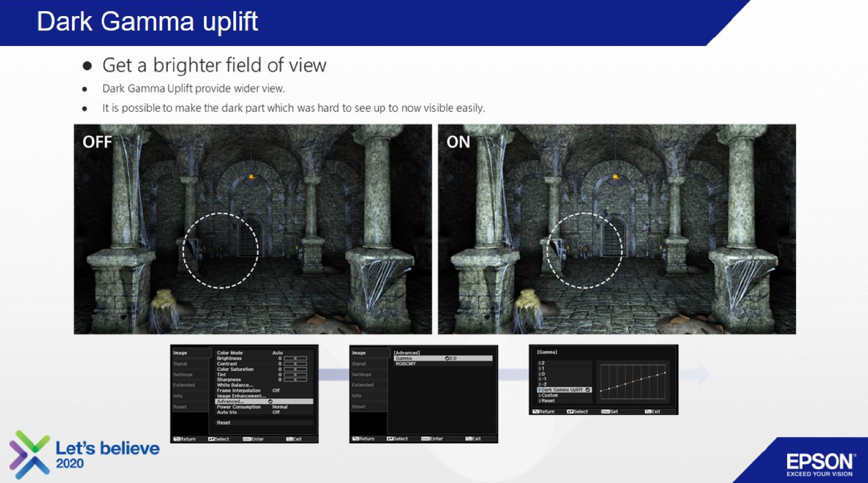The width and height of the screenshot is (868, 483).
Task: Click Reset at the bottom of the Image settings
Action: pyautogui.click(x=224, y=423)
